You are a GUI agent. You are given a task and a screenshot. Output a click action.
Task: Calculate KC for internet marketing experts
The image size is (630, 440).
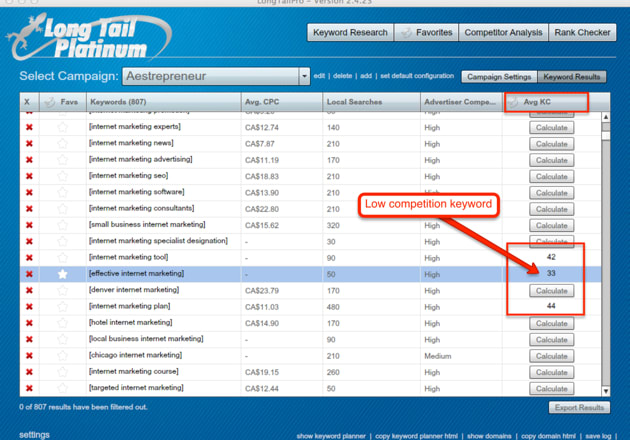(x=551, y=127)
